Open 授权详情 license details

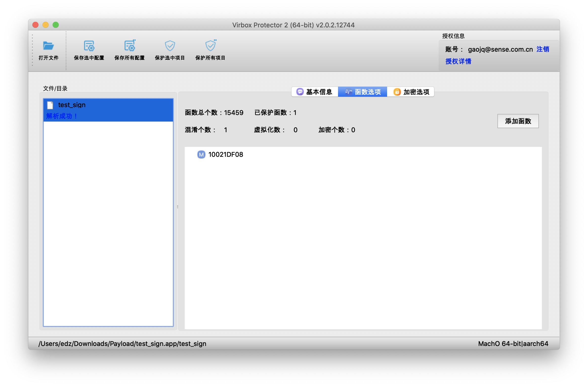pos(458,61)
